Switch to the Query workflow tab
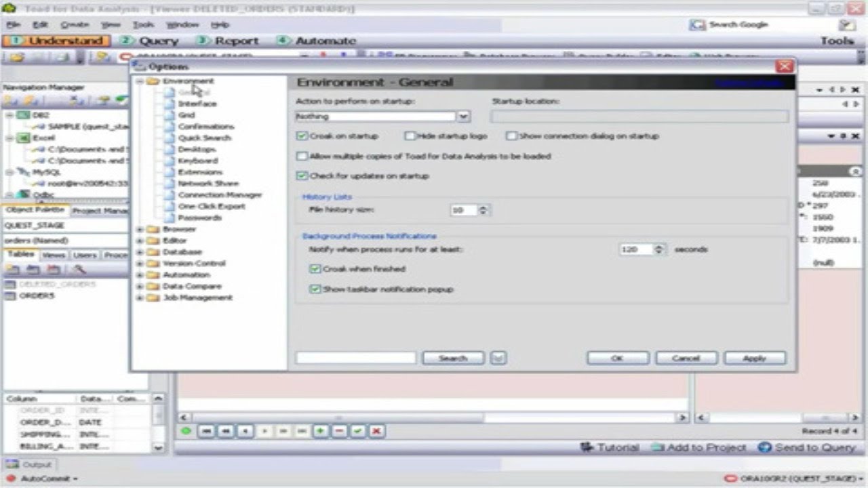The image size is (868, 488). click(151, 41)
